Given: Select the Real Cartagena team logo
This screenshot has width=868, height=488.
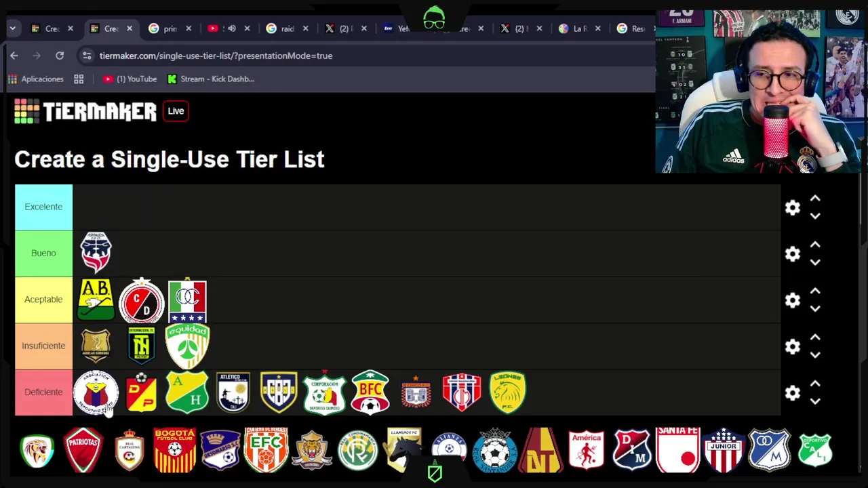Looking at the screenshot, I should [x=130, y=450].
